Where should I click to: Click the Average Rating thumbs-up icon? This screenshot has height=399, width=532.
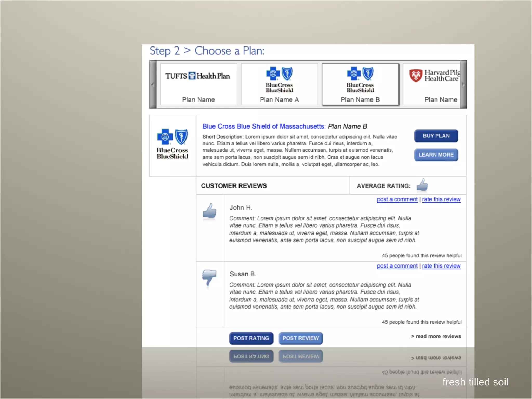click(x=422, y=185)
